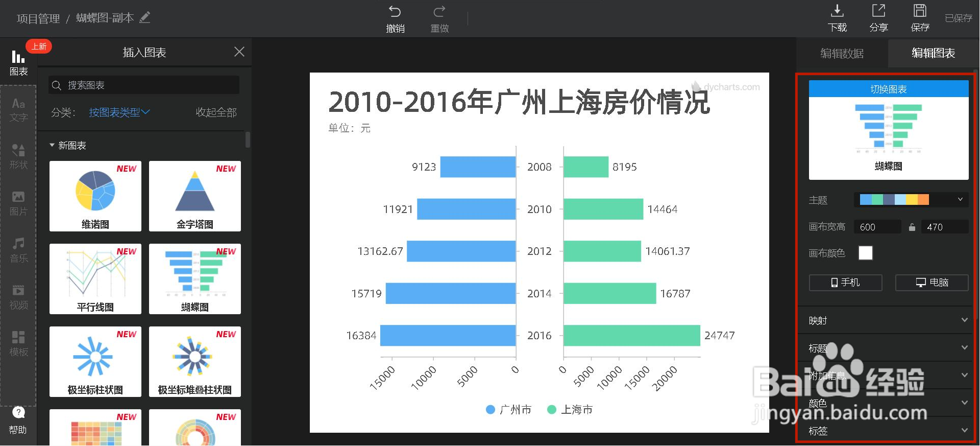Image resolution: width=980 pixels, height=446 pixels.
Task: Expand the 标题 section
Action: click(x=888, y=348)
